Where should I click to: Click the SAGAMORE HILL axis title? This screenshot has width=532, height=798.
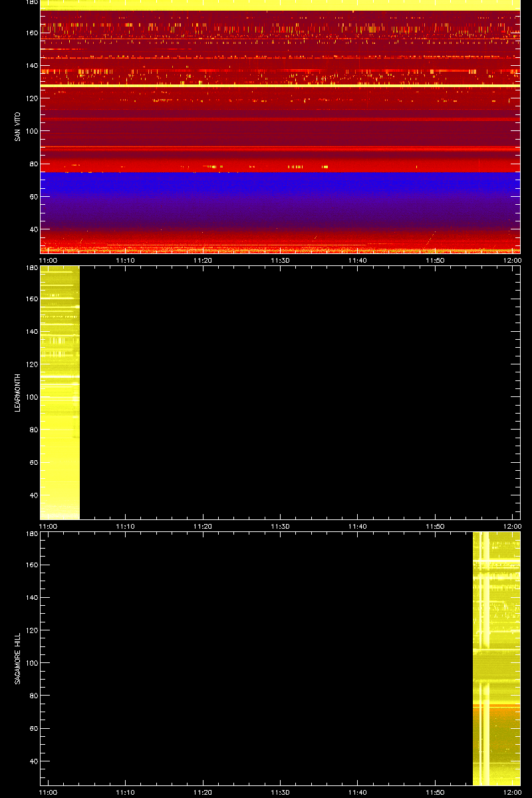coord(17,658)
